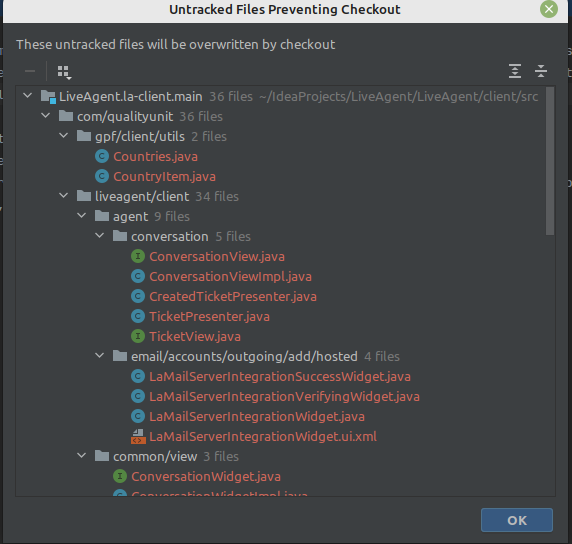
Task: Collapse the conversation folder
Action: (100, 236)
